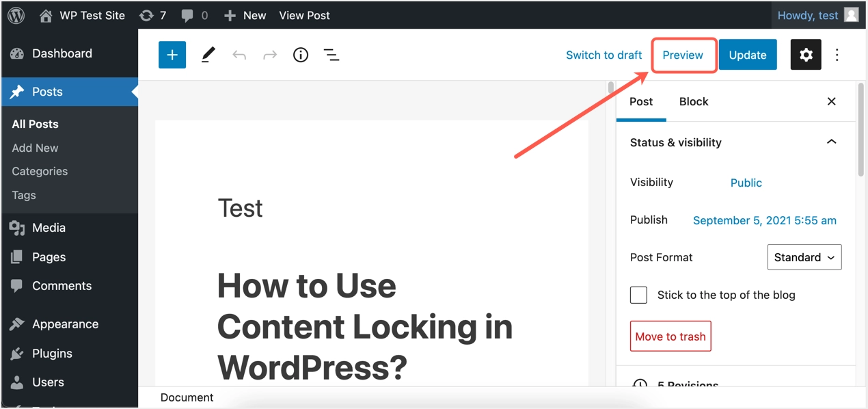Click the Media icon in sidebar
Screen dimensions: 868x409
coord(17,228)
